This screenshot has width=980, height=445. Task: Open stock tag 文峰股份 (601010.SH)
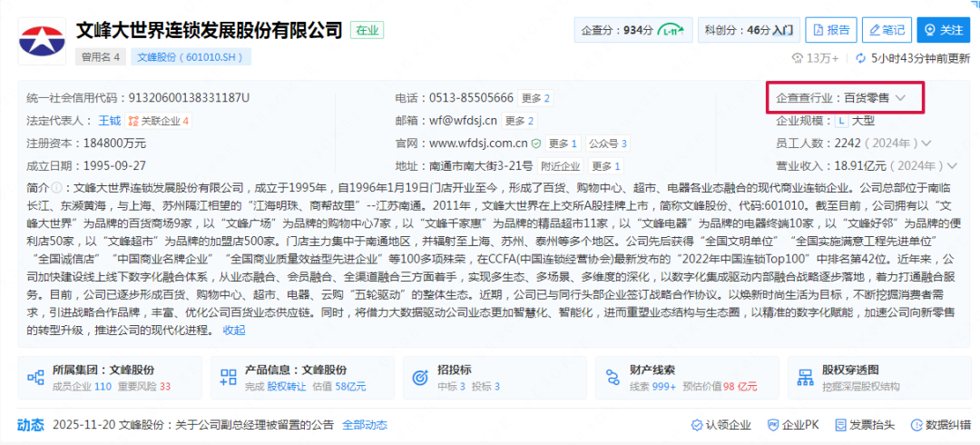190,57
